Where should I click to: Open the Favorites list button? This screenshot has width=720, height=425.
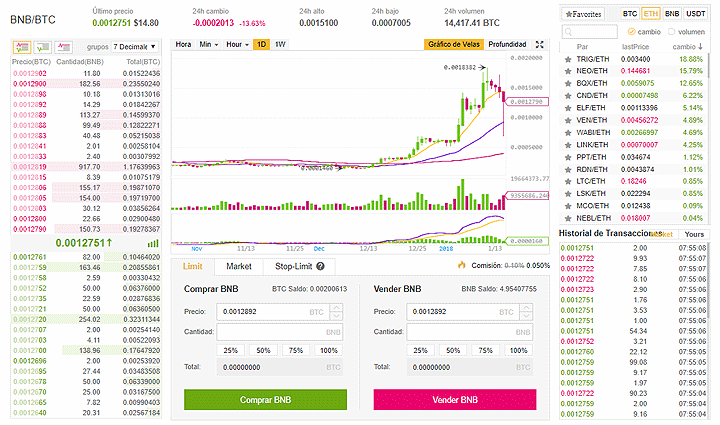coord(584,14)
